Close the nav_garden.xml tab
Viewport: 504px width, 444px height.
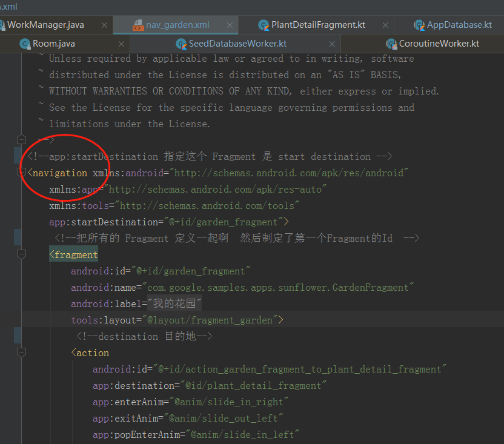click(230, 25)
